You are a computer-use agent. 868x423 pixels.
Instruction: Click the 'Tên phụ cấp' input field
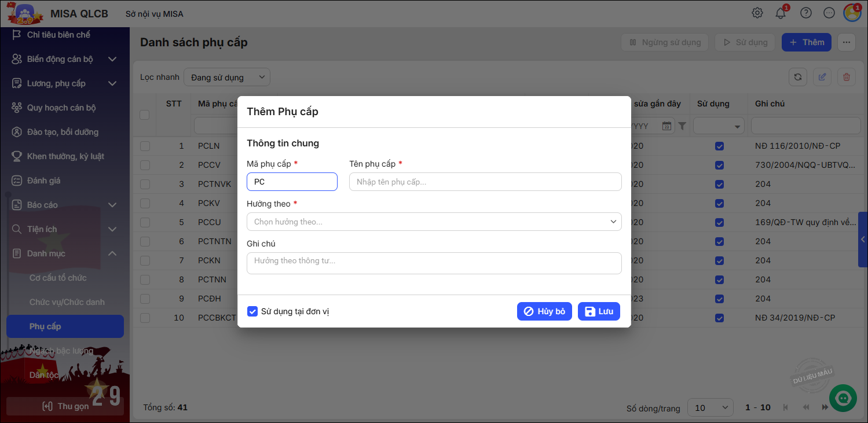[485, 182]
